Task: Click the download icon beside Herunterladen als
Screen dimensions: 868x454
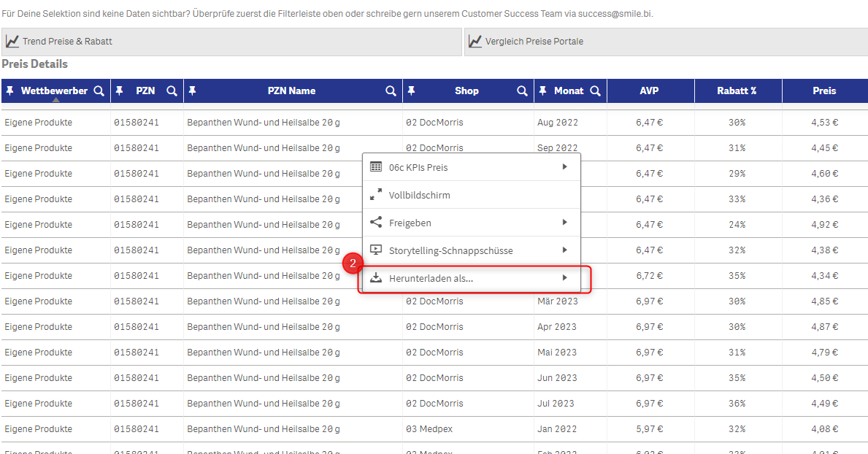Action: tap(376, 278)
